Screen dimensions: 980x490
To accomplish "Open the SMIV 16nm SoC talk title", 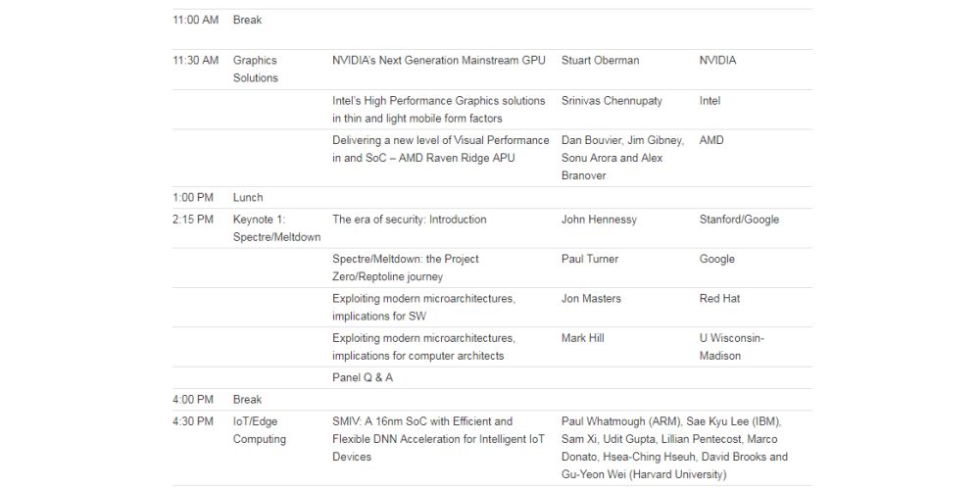I will 437,439.
